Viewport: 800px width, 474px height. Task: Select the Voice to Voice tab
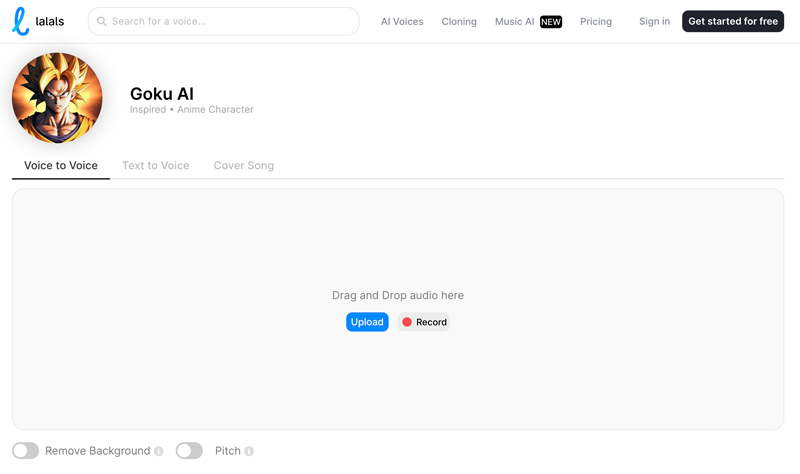(61, 165)
